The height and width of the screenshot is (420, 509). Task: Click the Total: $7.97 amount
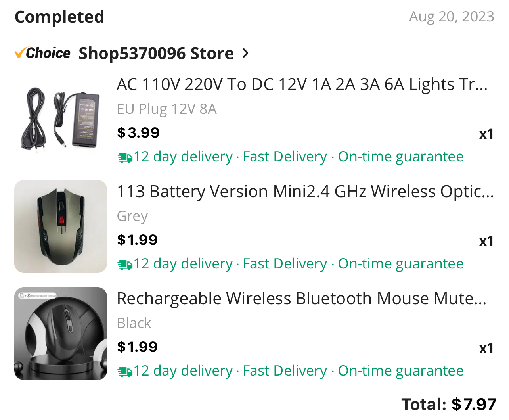tap(449, 405)
